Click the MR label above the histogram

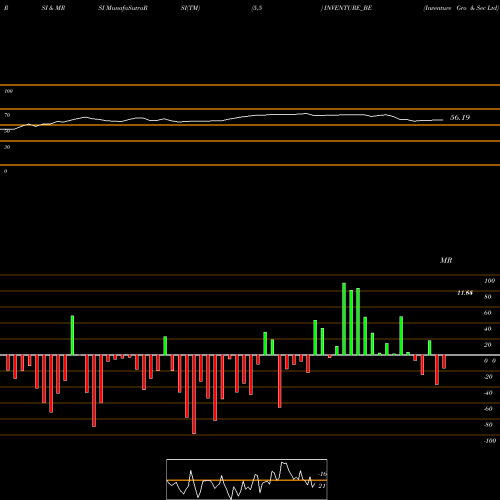446,260
